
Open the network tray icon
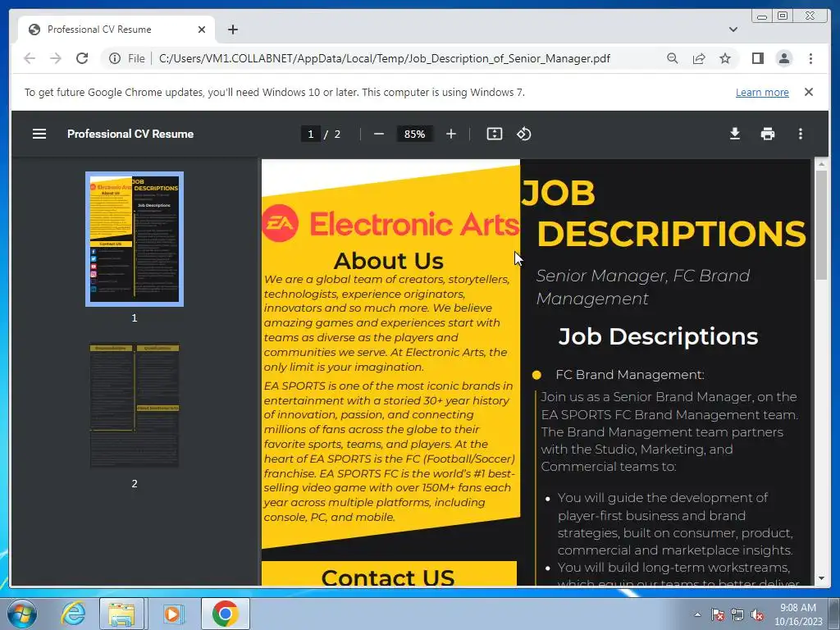coord(737,614)
